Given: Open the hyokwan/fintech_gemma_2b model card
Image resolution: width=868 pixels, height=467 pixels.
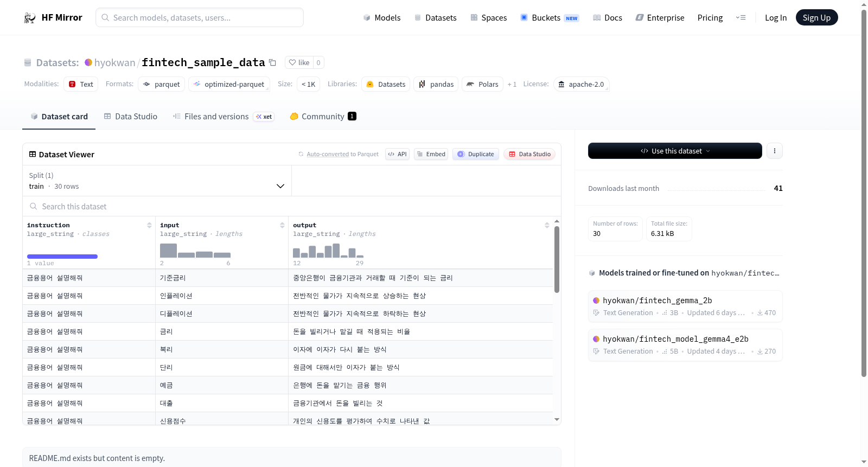Looking at the screenshot, I should click(685, 306).
